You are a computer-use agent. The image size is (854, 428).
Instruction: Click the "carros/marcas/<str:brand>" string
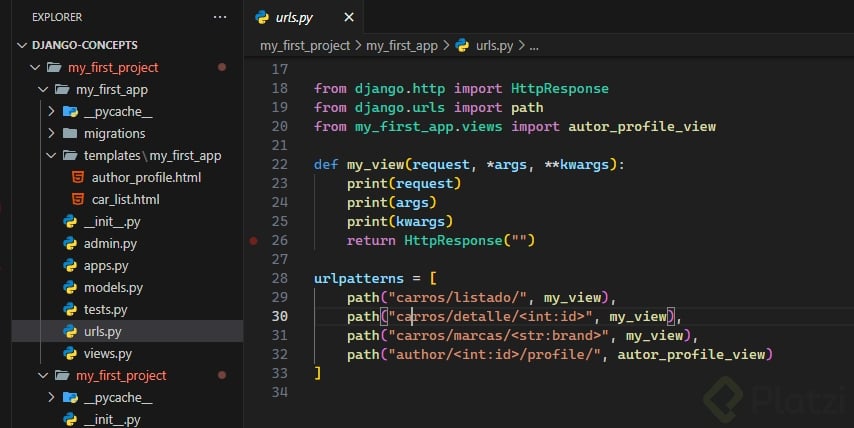[x=498, y=335]
